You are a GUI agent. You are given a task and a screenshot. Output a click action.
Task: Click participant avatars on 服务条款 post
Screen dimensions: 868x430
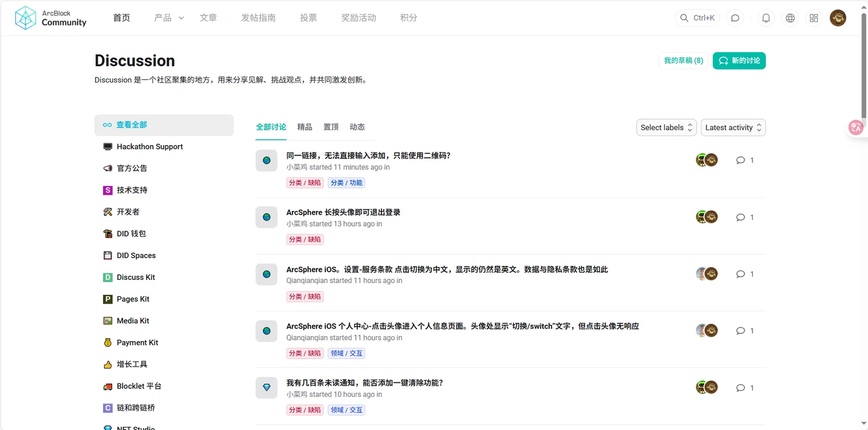click(707, 274)
